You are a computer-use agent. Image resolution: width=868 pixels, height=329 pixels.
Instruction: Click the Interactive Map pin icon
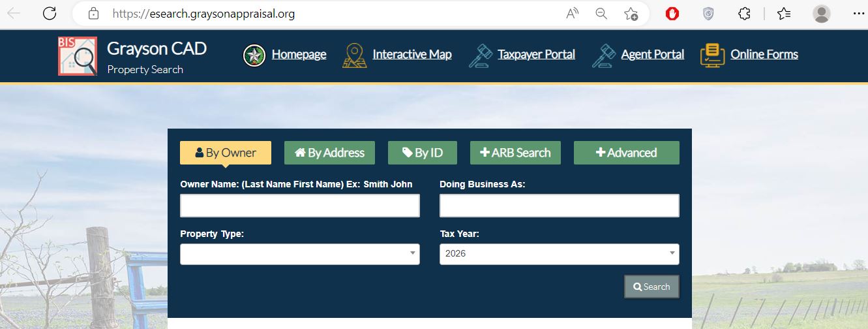click(x=354, y=55)
